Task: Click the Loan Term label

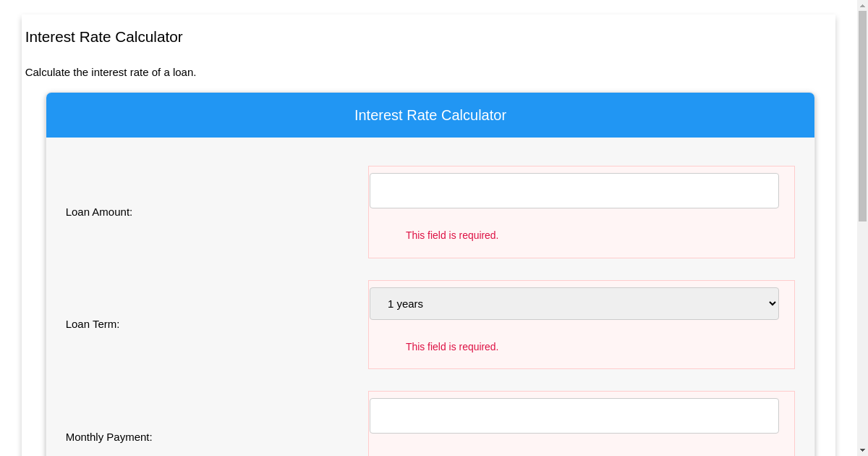Action: [93, 324]
